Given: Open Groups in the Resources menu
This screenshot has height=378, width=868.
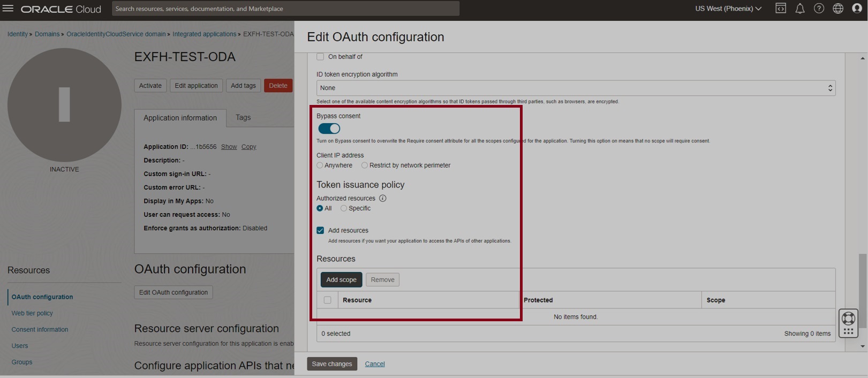Looking at the screenshot, I should click(22, 362).
